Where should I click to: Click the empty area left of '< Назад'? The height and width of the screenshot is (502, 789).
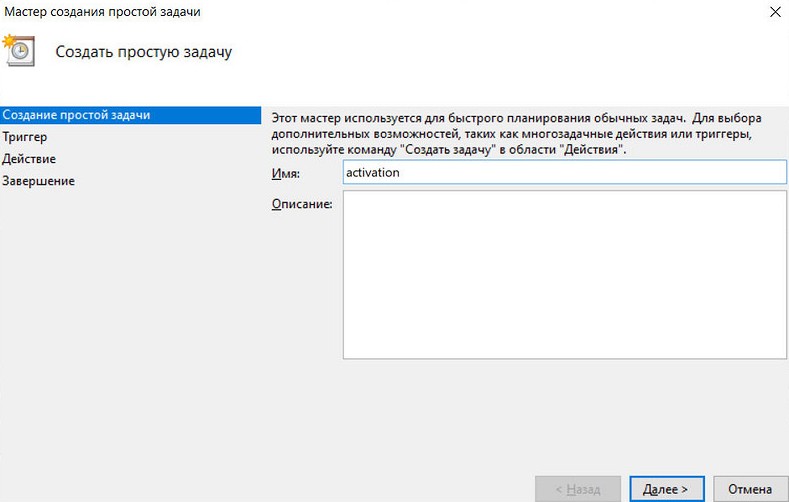point(400,489)
